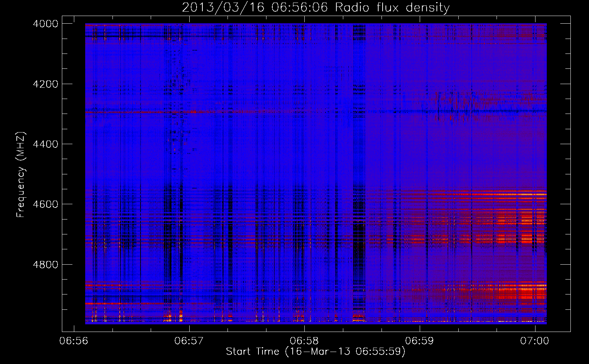Click the 4400 frequency tick label
This screenshot has height=364, width=589.
pyautogui.click(x=46, y=144)
